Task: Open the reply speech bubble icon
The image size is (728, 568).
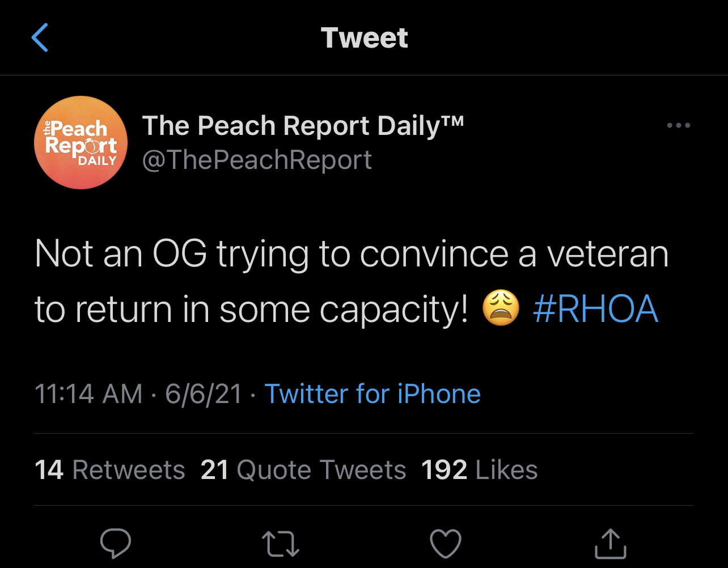Action: point(116,543)
